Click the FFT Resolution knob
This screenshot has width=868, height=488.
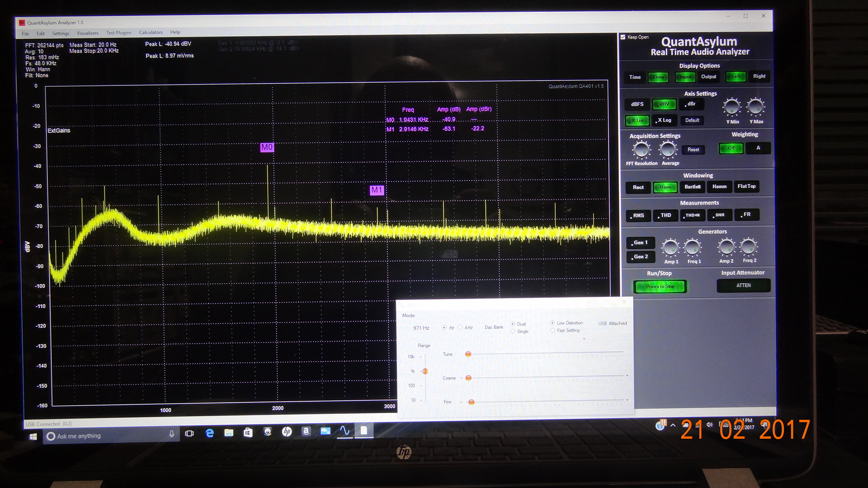(641, 150)
